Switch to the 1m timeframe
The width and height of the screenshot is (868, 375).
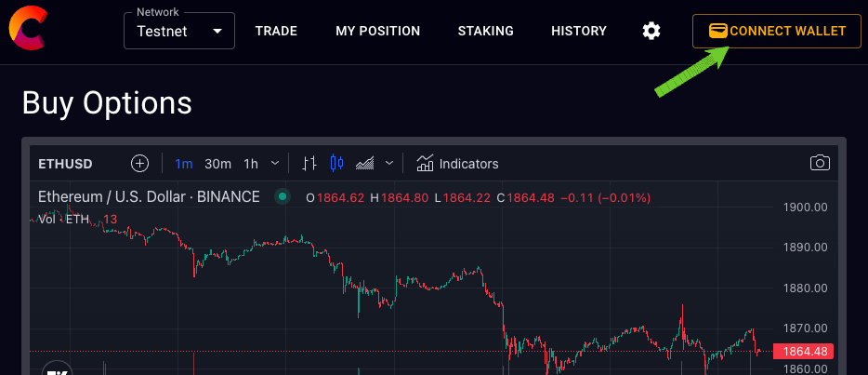(x=184, y=164)
